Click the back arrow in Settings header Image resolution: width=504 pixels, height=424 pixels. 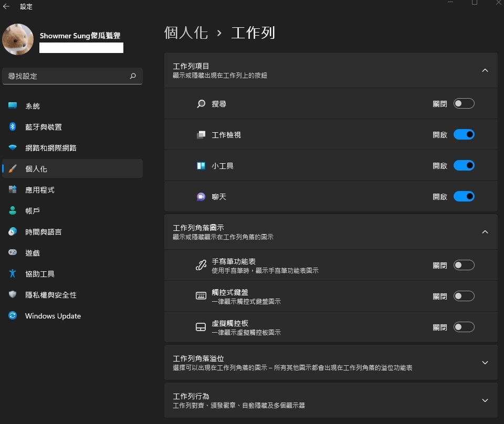pos(6,6)
